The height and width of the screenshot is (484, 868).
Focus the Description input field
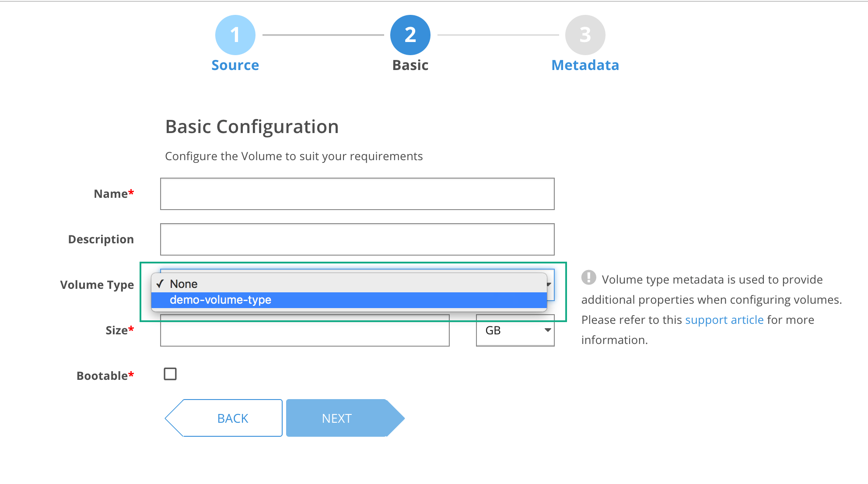357,239
